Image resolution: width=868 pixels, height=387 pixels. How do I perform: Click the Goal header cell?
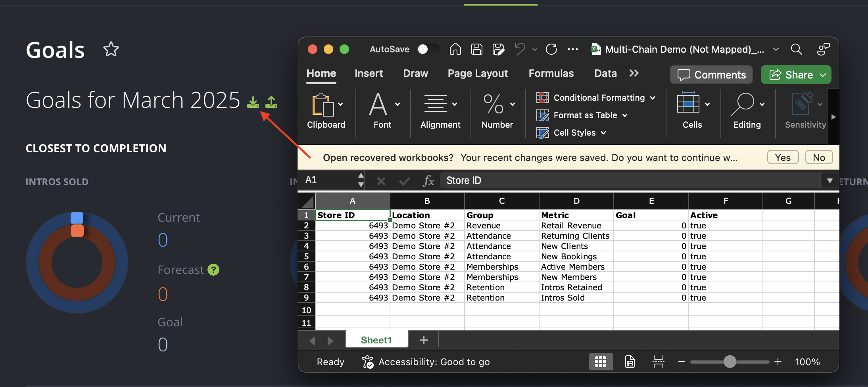(x=651, y=215)
